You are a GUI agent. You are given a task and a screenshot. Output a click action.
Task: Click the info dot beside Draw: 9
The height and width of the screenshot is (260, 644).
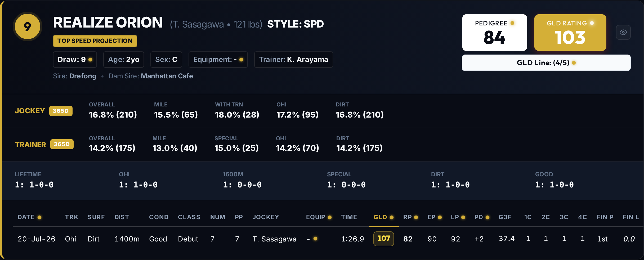(90, 60)
